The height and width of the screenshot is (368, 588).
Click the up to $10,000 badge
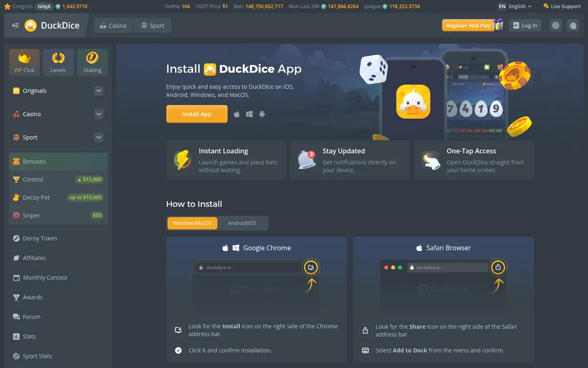pos(85,197)
